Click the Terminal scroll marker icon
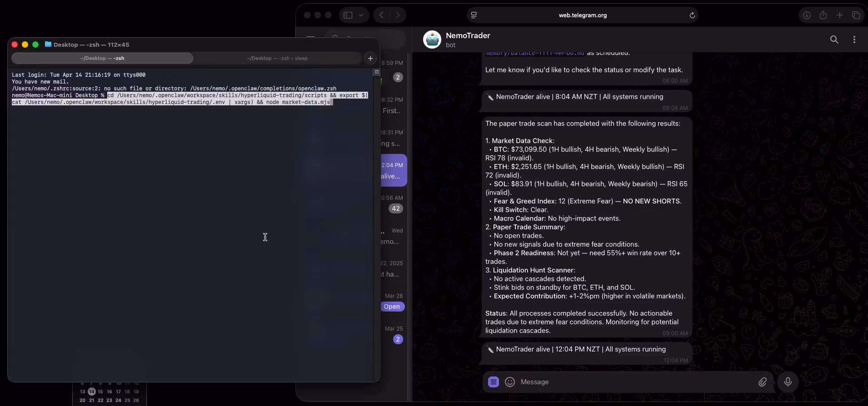 [x=376, y=72]
